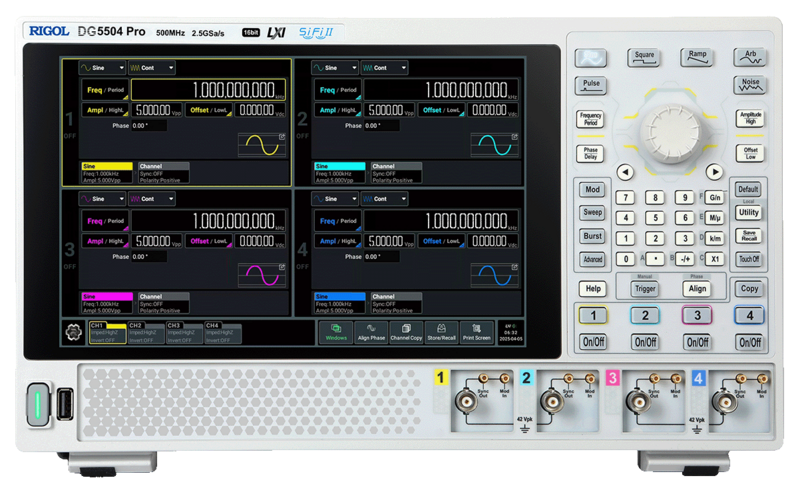Tap the right arrow key beside the knob
This screenshot has width=800, height=496.
[x=714, y=172]
